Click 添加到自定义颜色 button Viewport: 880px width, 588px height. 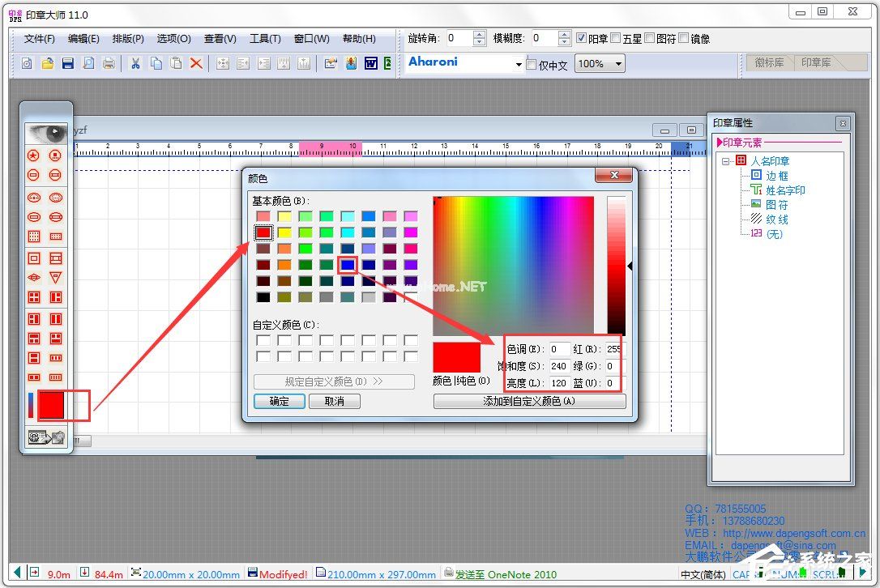[x=529, y=401]
